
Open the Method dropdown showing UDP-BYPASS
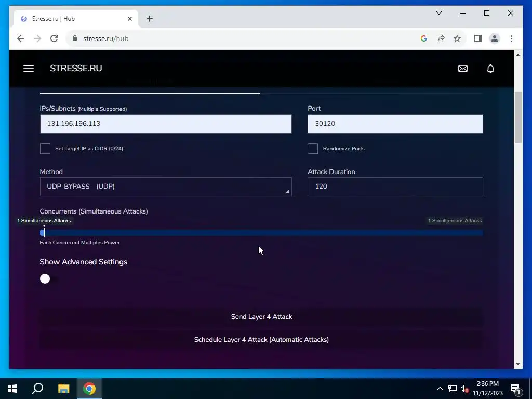(166, 187)
